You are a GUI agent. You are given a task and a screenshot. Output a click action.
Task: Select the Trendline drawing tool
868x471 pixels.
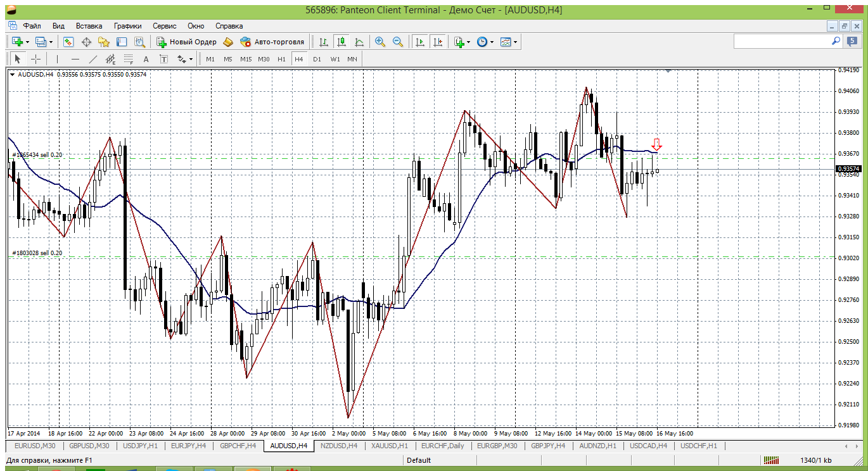(93, 59)
